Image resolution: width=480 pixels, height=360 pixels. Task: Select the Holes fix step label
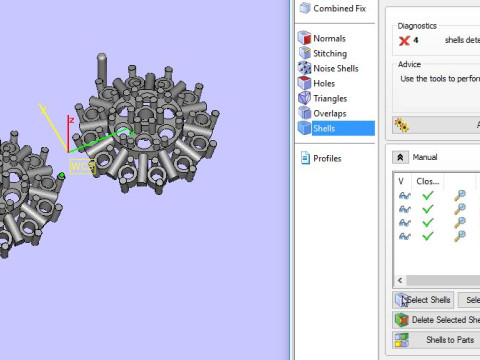(x=324, y=83)
